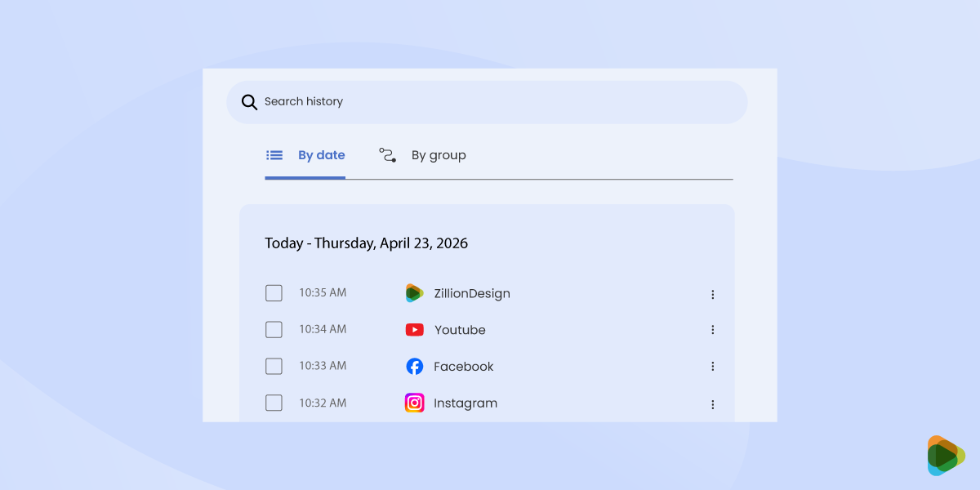Click the Instagram camera icon
Screen dimensions: 980x490
point(415,403)
